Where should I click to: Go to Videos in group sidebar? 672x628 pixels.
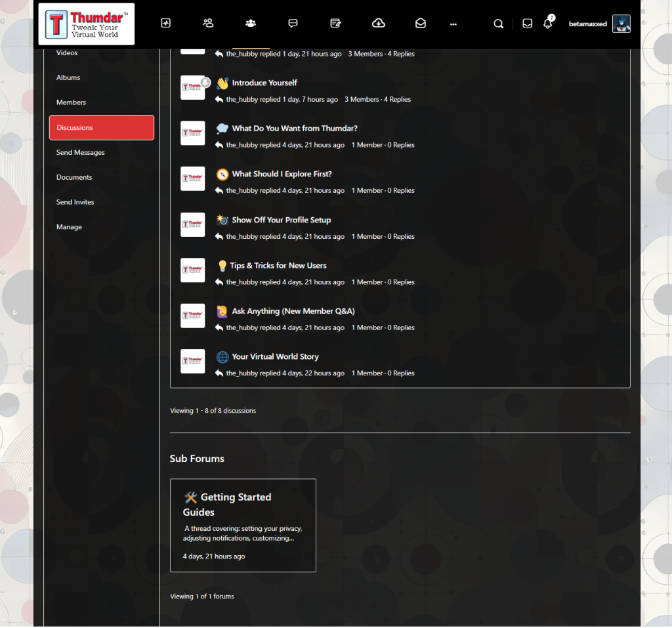point(67,52)
